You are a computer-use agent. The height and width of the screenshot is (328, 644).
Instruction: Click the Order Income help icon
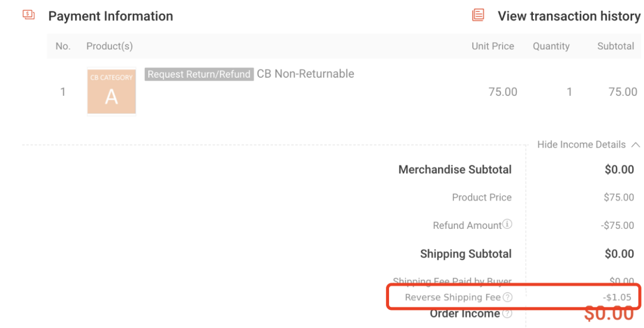click(507, 313)
